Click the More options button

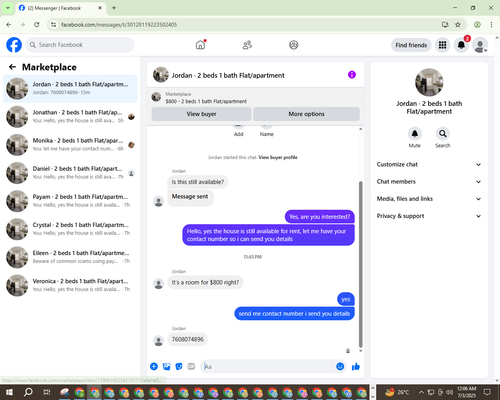click(306, 114)
